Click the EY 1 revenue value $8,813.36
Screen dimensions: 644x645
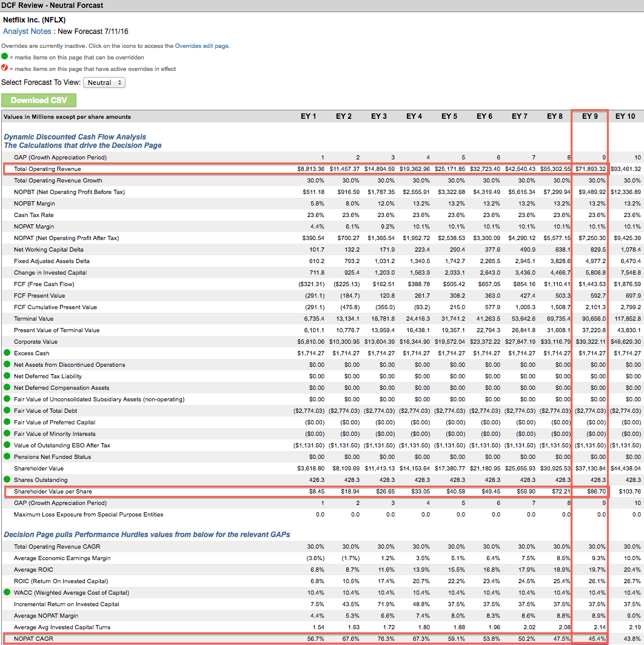point(310,169)
